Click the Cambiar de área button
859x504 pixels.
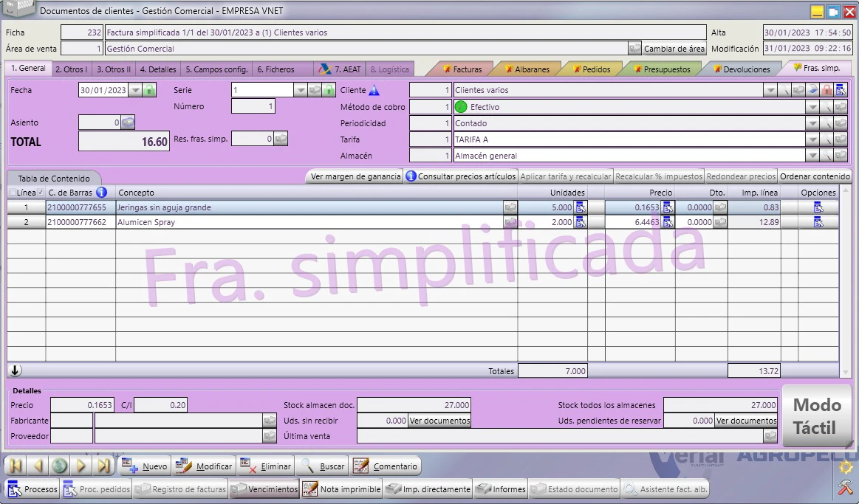pos(674,49)
